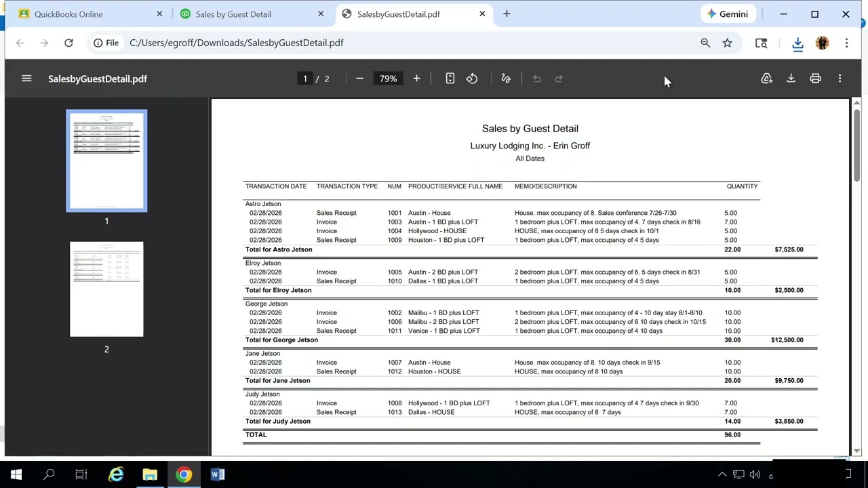868x488 pixels.
Task: Reload the current page
Action: tap(68, 43)
